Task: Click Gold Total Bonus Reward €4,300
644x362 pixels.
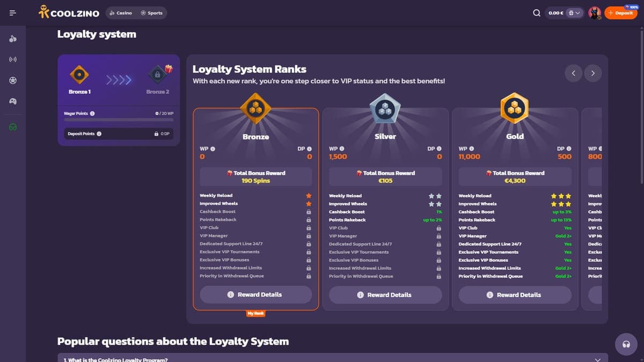Action: pos(515,177)
